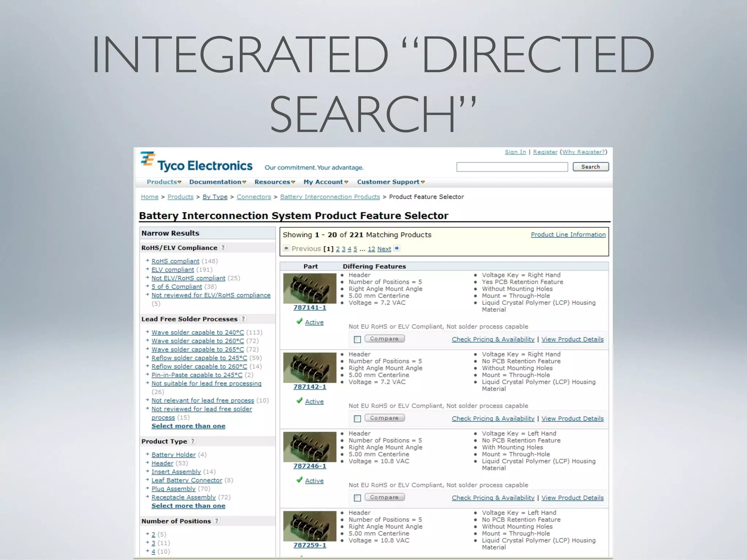747x560 pixels.
Task: Filter by Pin-in-Paste capable to 245°C
Action: [x=197, y=375]
